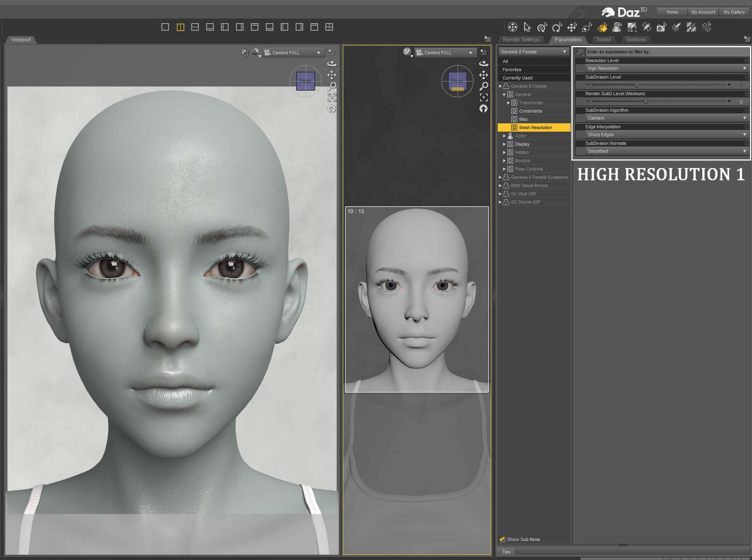Open the Genesis 8 Female node dropdown
752x560 pixels.
click(533, 52)
